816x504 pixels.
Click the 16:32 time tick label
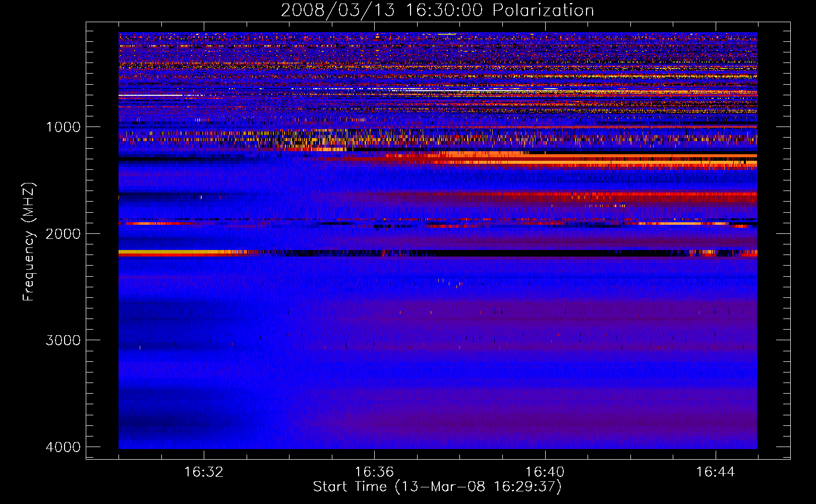(204, 472)
